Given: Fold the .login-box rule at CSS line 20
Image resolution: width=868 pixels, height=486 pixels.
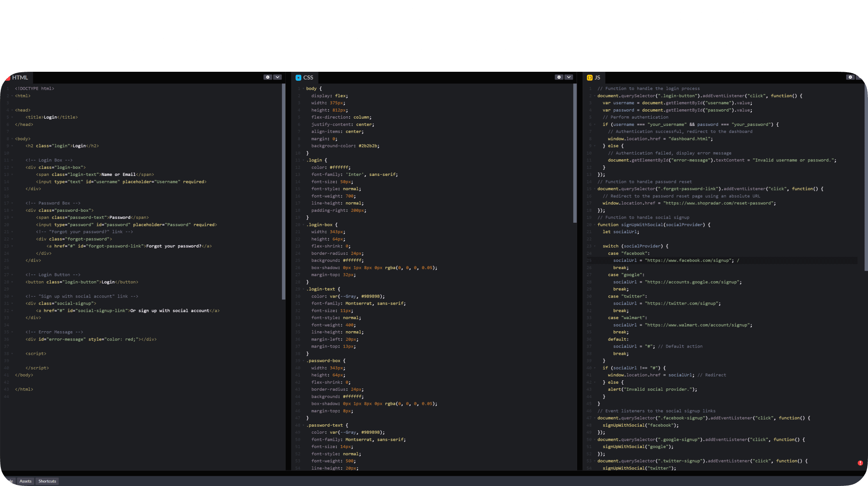Looking at the screenshot, I should [303, 225].
